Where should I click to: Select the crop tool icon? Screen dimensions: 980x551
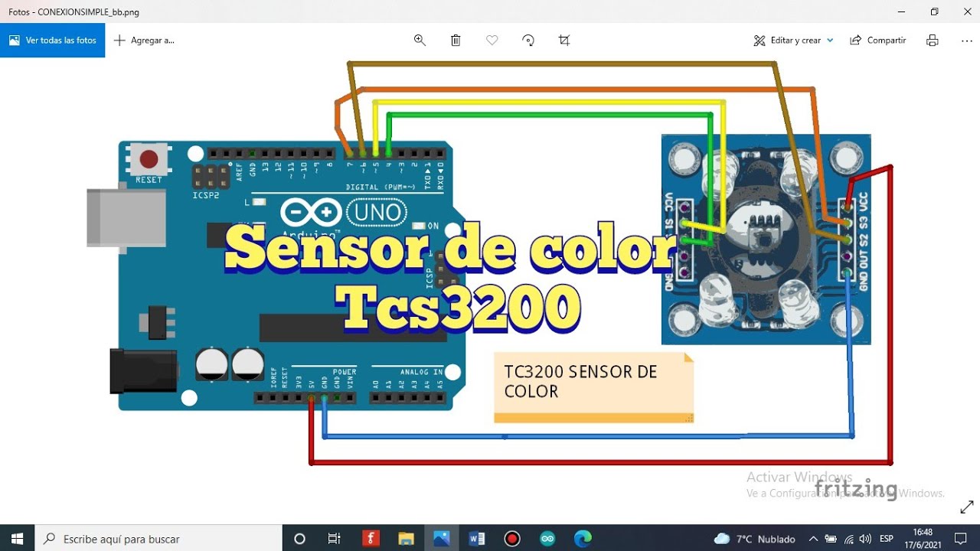click(564, 41)
